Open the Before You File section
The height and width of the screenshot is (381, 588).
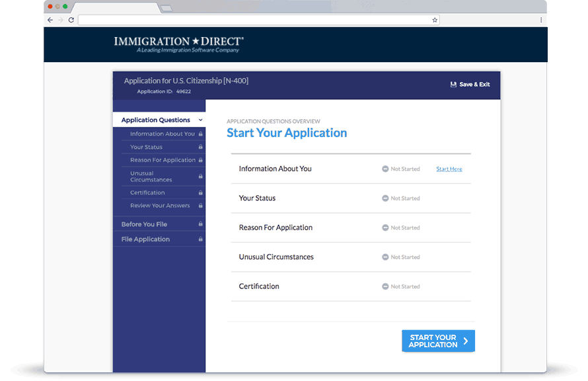point(144,224)
